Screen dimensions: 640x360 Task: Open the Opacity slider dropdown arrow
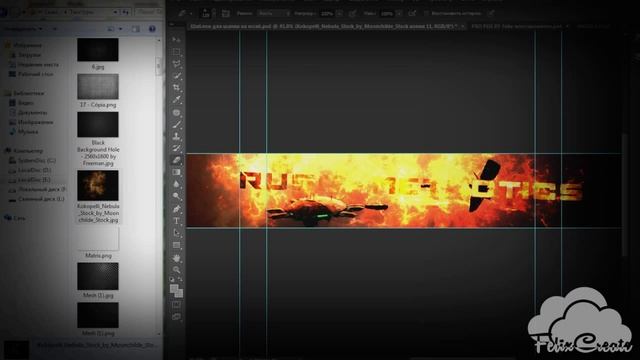pos(339,13)
